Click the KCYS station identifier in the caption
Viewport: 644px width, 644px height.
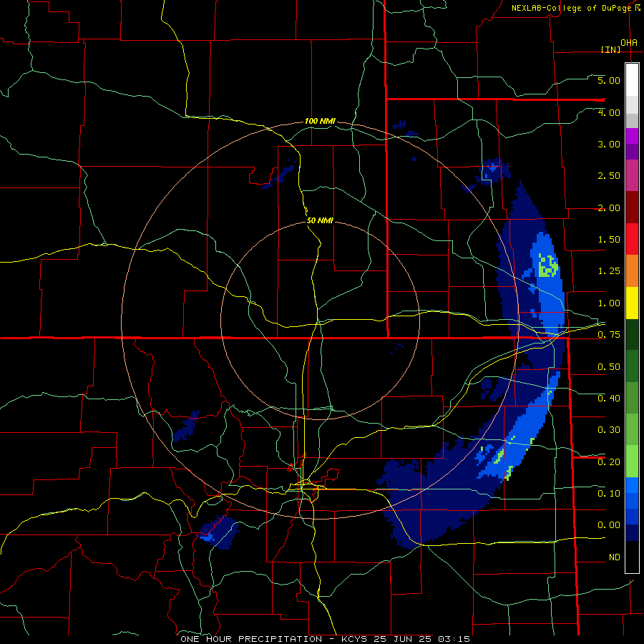click(x=355, y=639)
